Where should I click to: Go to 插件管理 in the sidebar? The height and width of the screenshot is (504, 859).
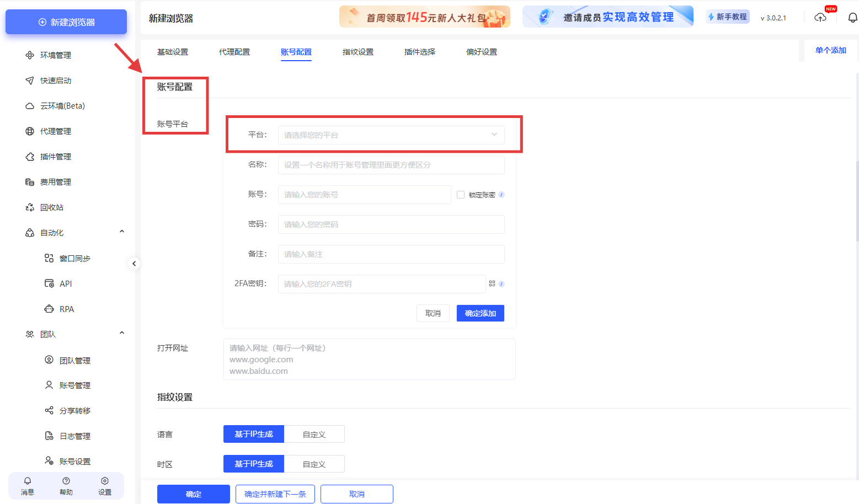click(54, 156)
